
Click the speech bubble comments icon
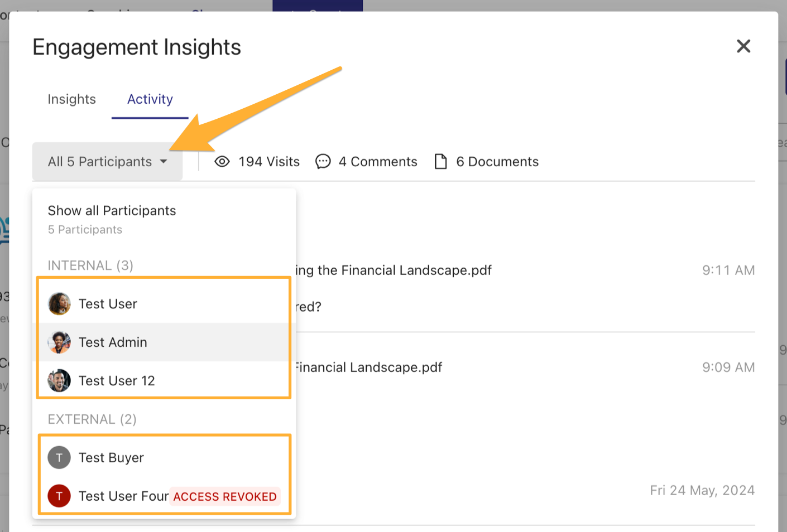[x=323, y=162]
